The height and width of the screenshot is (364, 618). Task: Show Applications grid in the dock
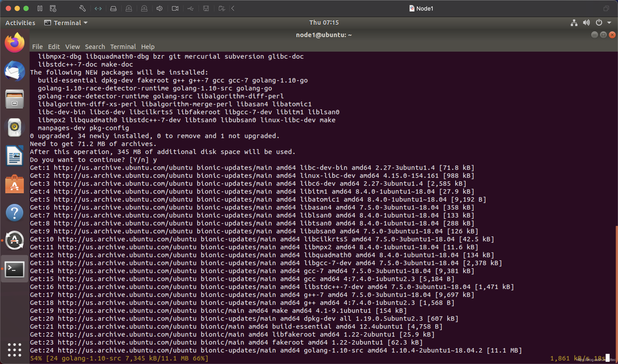click(15, 350)
